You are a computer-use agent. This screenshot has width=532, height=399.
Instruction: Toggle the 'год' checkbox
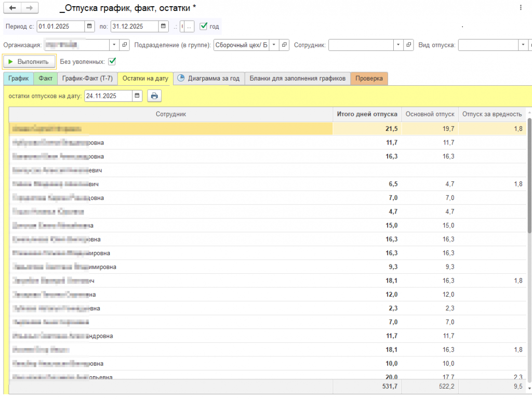(204, 26)
